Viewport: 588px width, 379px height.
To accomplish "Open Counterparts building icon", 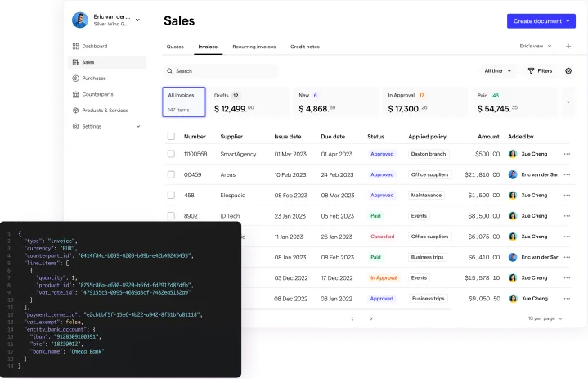I will pos(75,94).
